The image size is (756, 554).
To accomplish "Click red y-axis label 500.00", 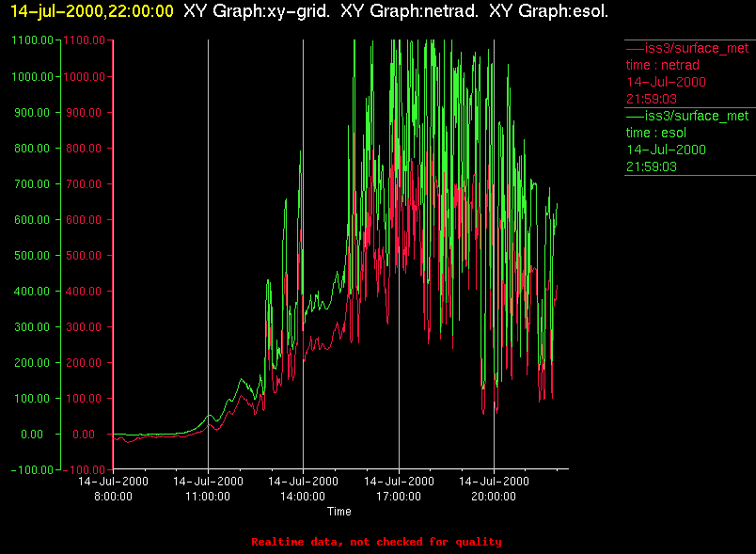I will (84, 255).
